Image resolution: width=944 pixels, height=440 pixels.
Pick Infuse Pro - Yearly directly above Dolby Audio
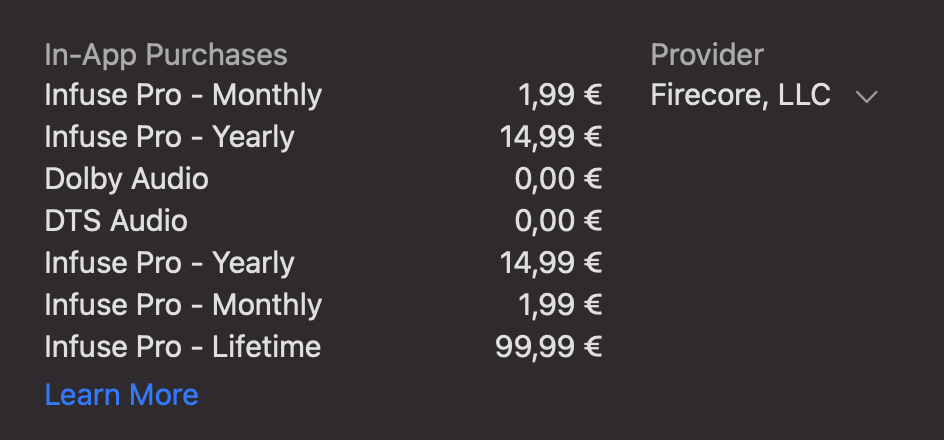170,137
